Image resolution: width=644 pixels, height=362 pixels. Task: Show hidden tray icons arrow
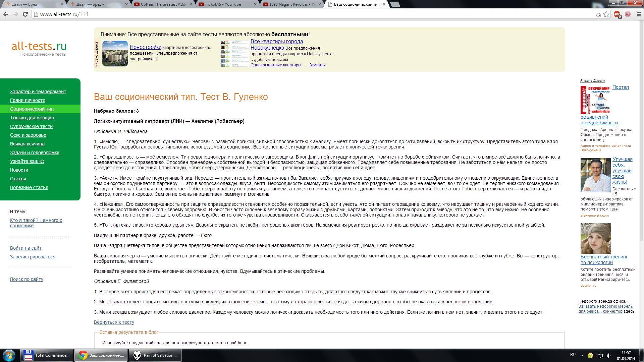582,355
